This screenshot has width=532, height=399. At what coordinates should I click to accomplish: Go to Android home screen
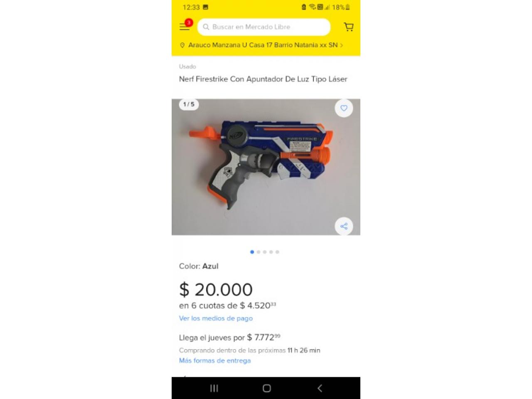tap(267, 388)
